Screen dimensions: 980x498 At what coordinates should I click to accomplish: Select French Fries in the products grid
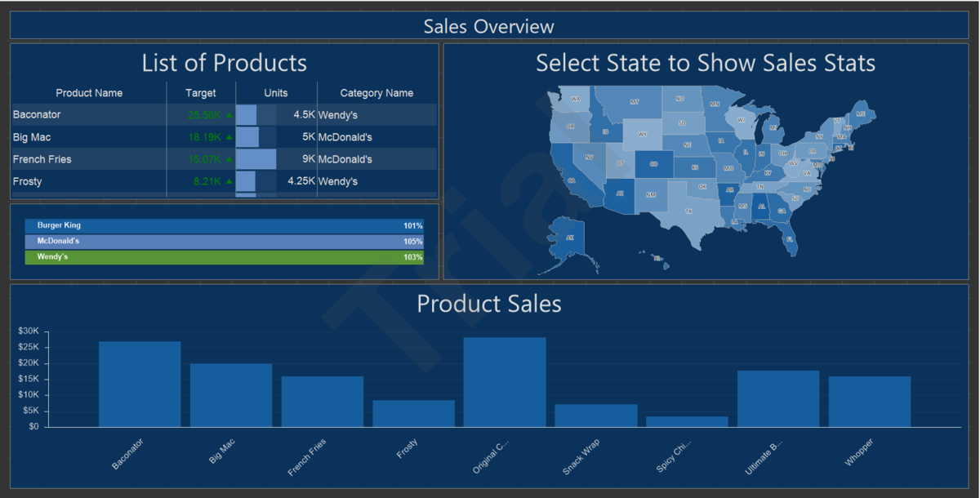coord(89,159)
